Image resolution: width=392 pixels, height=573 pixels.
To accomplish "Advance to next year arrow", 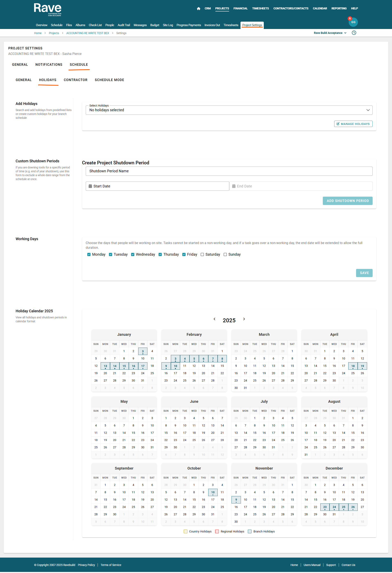I will click(x=244, y=319).
